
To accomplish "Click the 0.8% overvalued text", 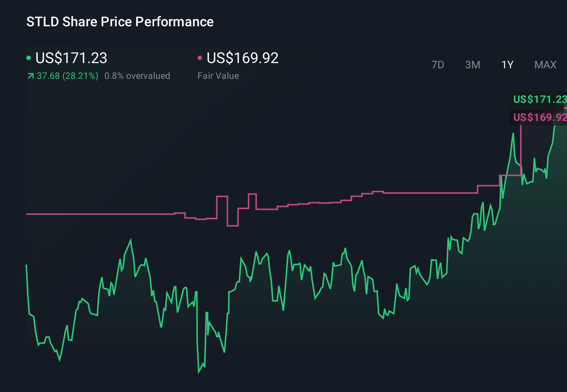I will [x=137, y=76].
